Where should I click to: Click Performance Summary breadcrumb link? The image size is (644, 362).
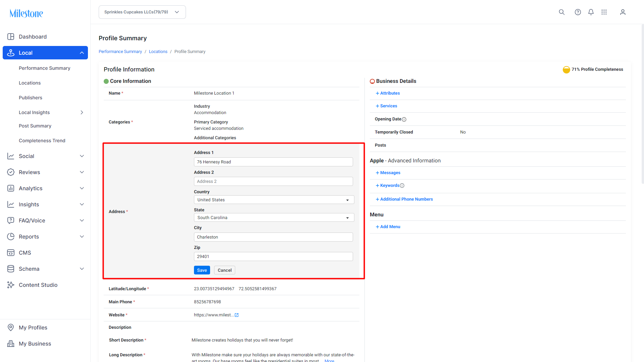(x=120, y=52)
